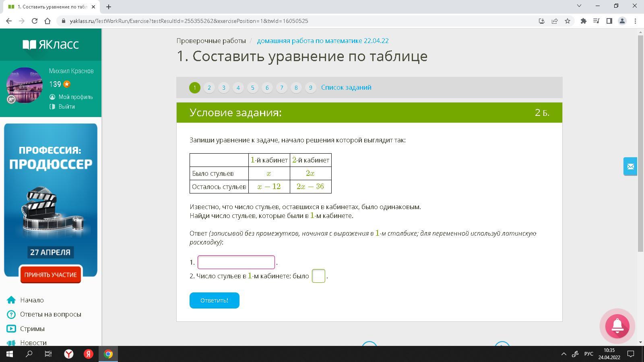The width and height of the screenshot is (644, 362).
Task: Expand the tab search dropdown
Action: [579, 6]
